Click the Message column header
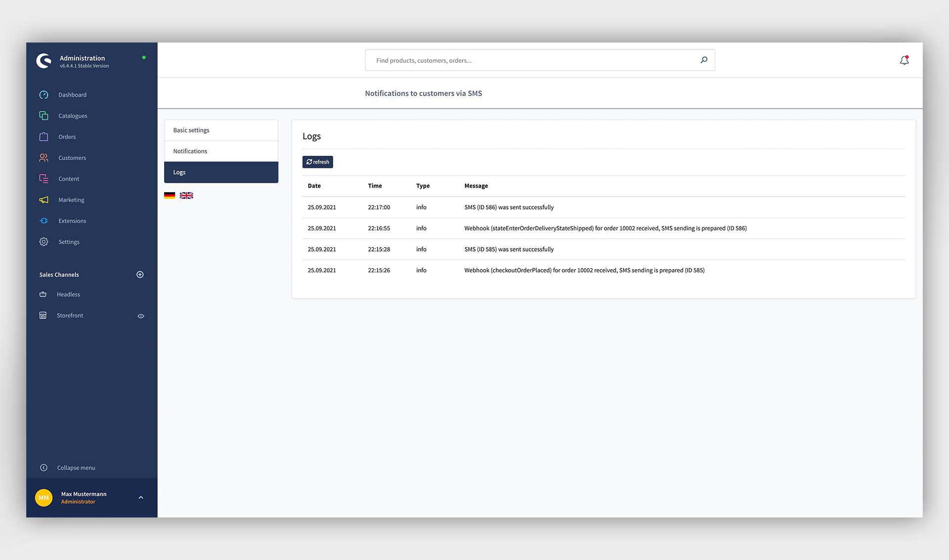This screenshot has height=560, width=949. pos(476,186)
